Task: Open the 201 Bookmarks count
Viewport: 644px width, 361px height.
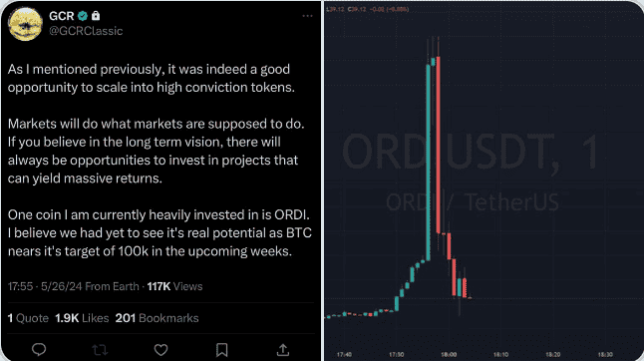Action: coord(157,318)
